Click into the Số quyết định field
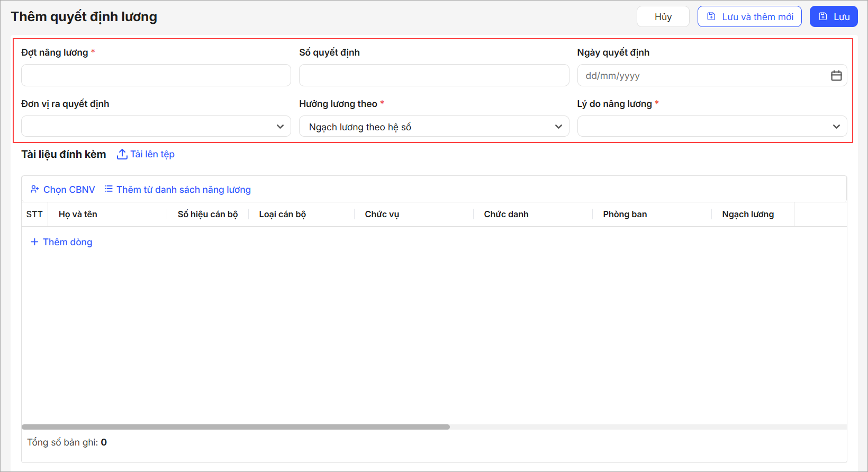 point(433,75)
